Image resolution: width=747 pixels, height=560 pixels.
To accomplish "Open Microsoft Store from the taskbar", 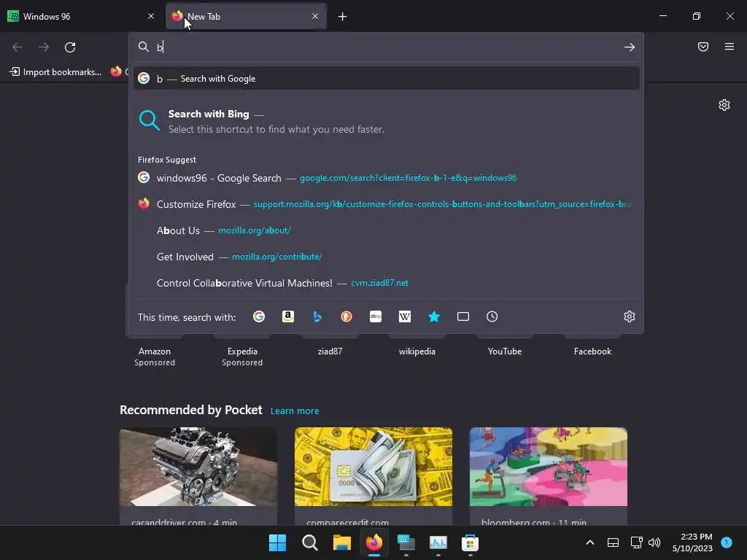I will 470,542.
